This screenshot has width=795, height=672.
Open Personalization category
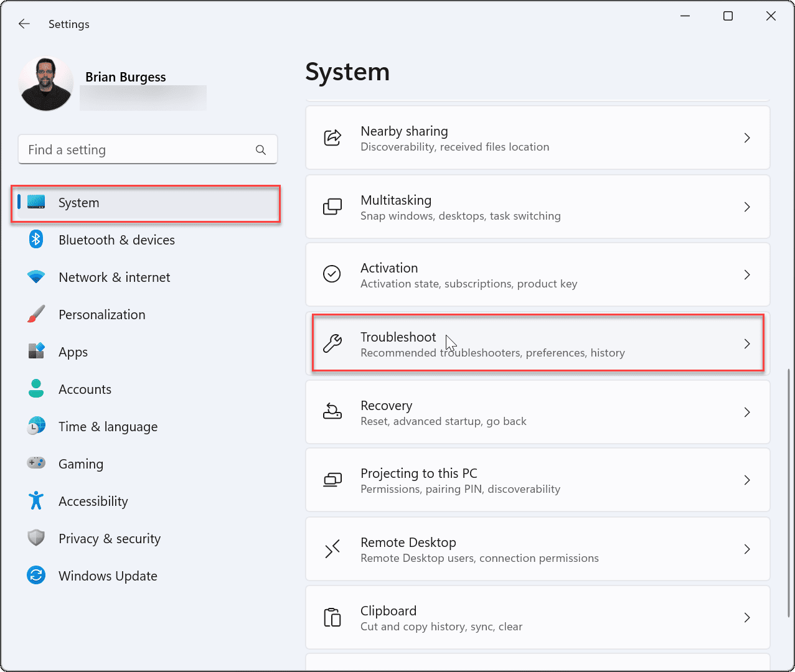[x=102, y=315]
